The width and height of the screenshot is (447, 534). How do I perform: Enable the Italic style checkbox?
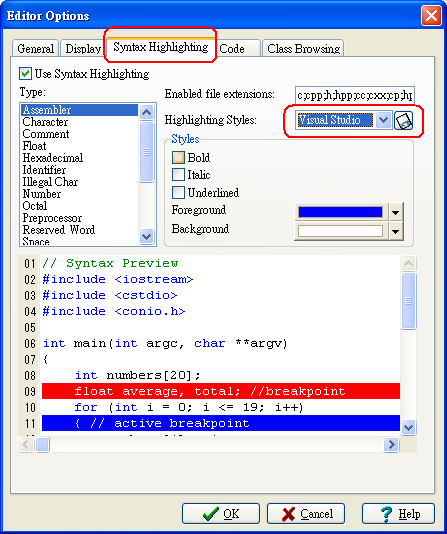point(178,174)
